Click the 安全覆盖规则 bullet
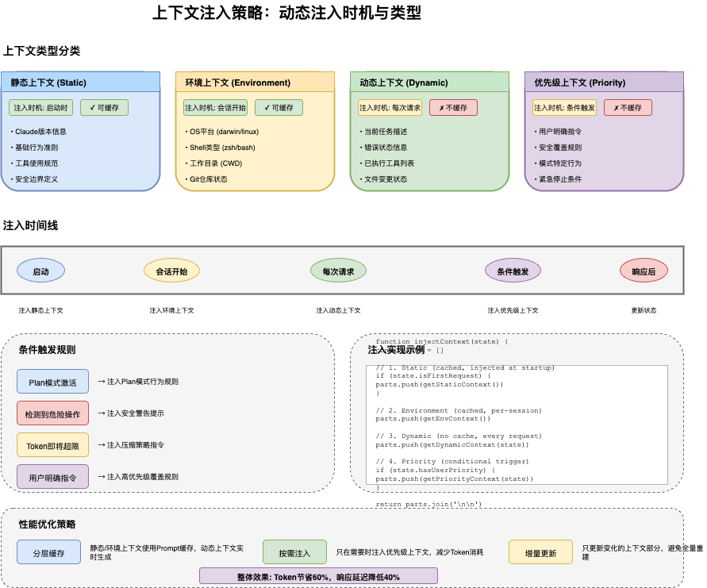 558,148
